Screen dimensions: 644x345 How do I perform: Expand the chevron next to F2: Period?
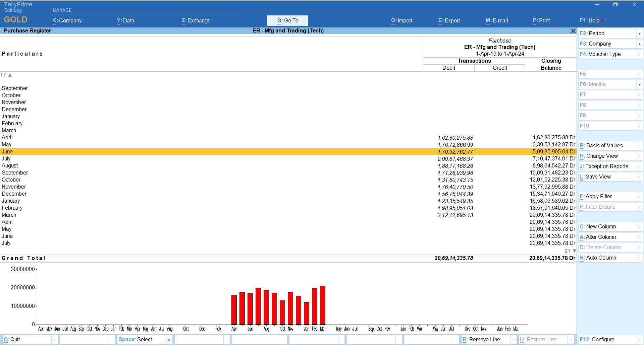(640, 33)
